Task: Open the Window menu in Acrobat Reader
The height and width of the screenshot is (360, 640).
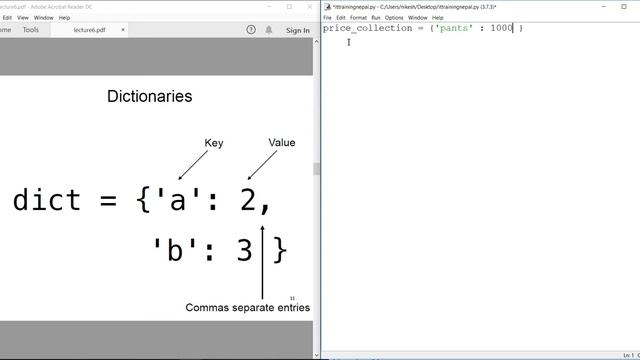Action: (x=44, y=18)
